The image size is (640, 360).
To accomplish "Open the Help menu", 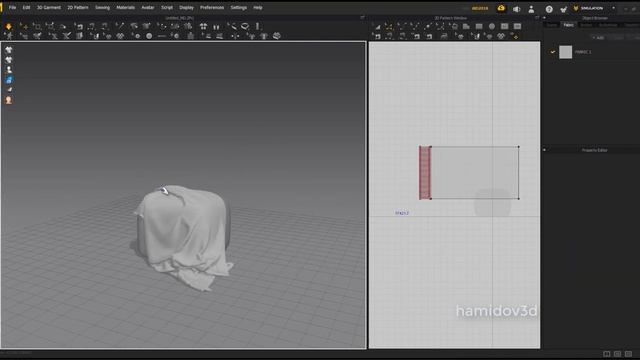I will tap(258, 8).
